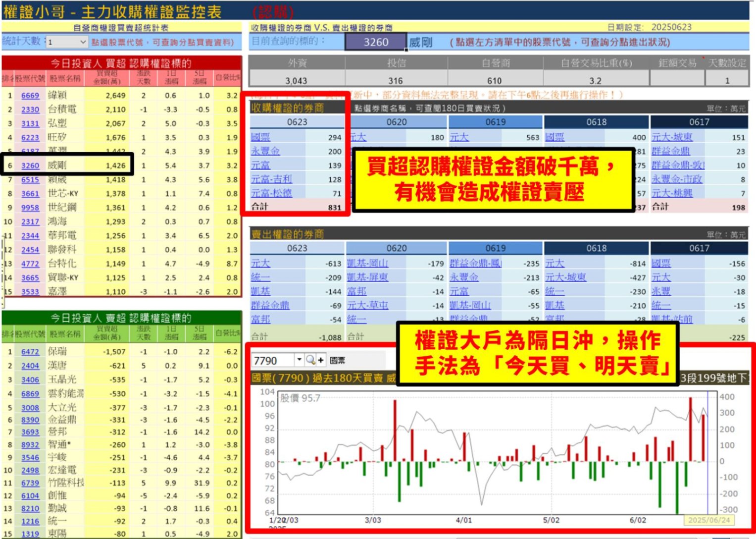Screen dimensions: 756x539
Task: Click the 投信 value cell 316
Action: pos(395,80)
